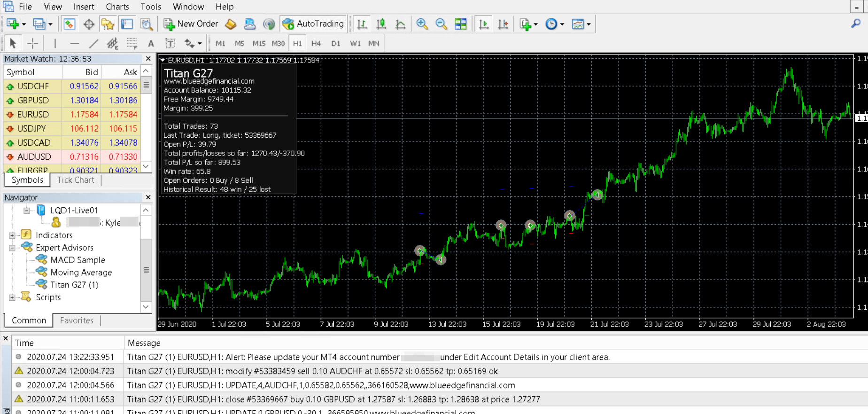Select the Trendline tool

(x=93, y=43)
